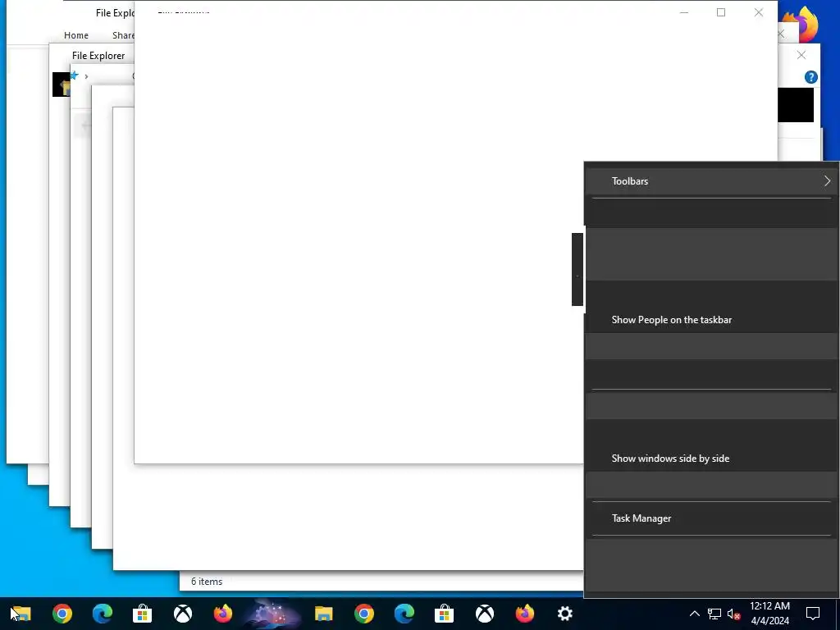The width and height of the screenshot is (840, 630).
Task: Open the Firefox desktop shortcut icon
Action: (x=801, y=23)
